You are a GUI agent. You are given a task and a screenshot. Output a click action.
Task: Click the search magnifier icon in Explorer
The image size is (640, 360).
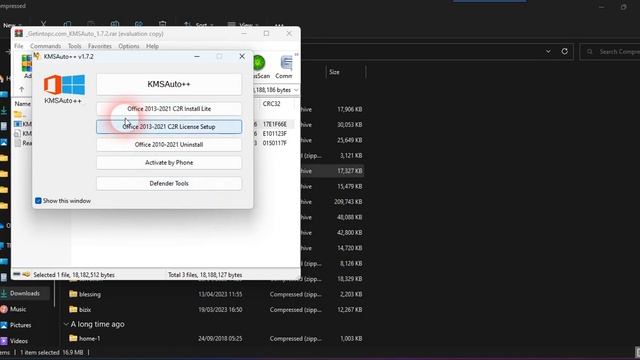[590, 52]
